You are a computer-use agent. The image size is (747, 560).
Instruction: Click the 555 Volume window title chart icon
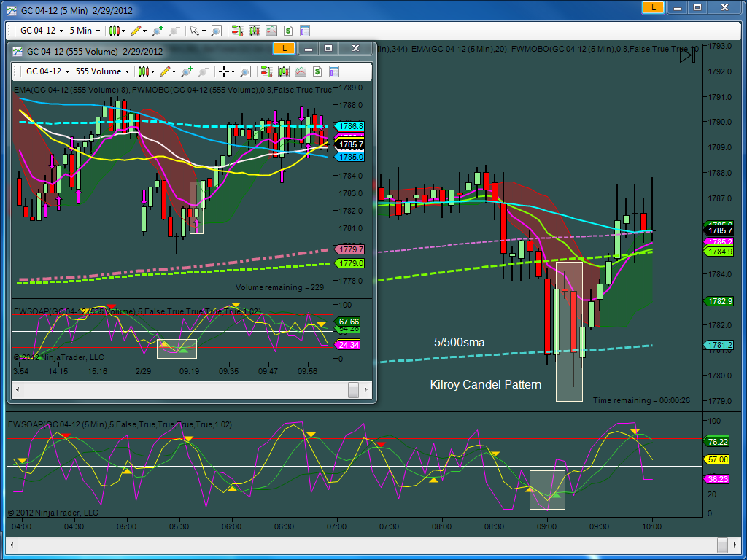tap(18, 52)
